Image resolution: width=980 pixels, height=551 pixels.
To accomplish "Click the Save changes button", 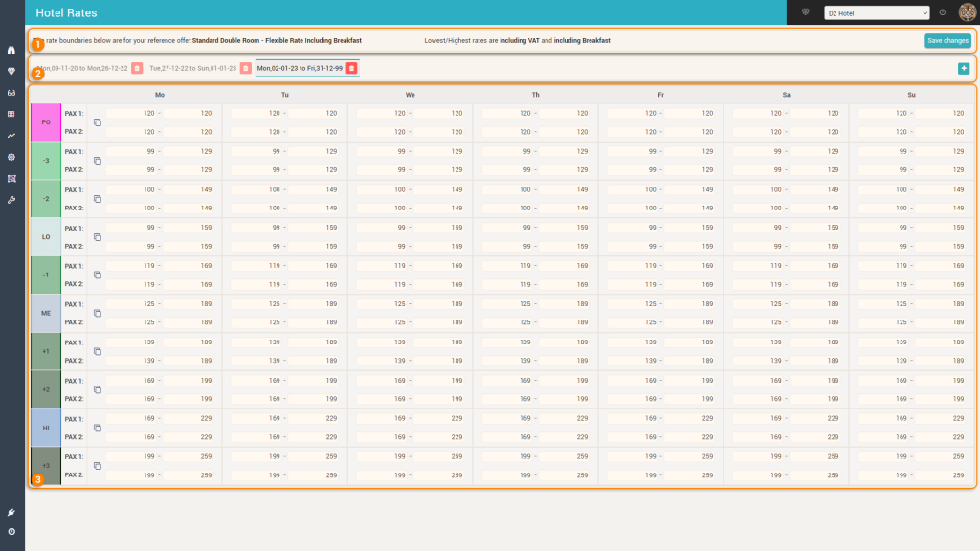I will [947, 40].
